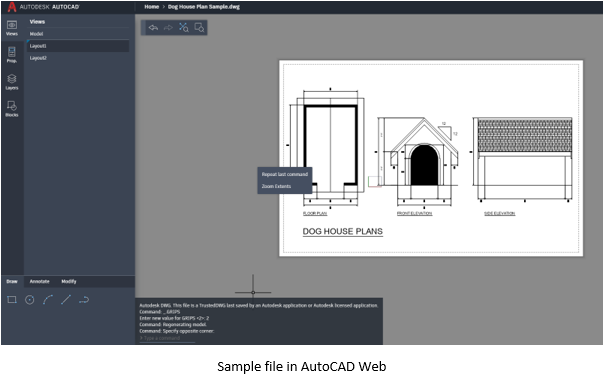Click the Zoom Window toolbar icon
Viewport: 605px width, 376px height.
[199, 27]
